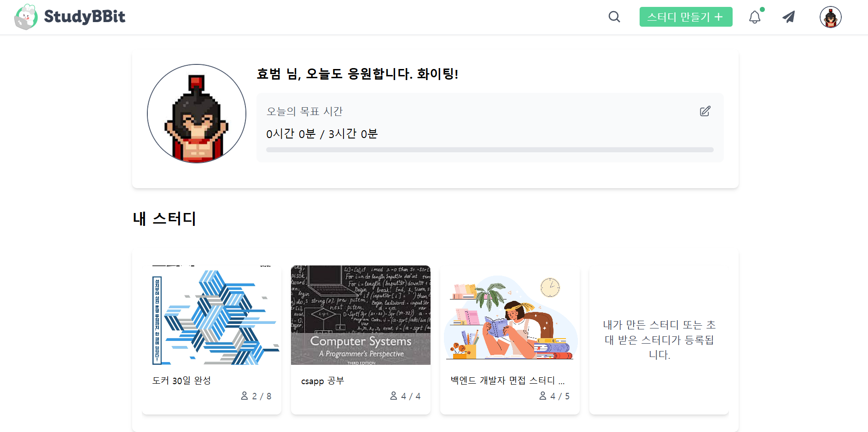Click the 스터디 만들기 + button
868x432 pixels.
[x=686, y=17]
